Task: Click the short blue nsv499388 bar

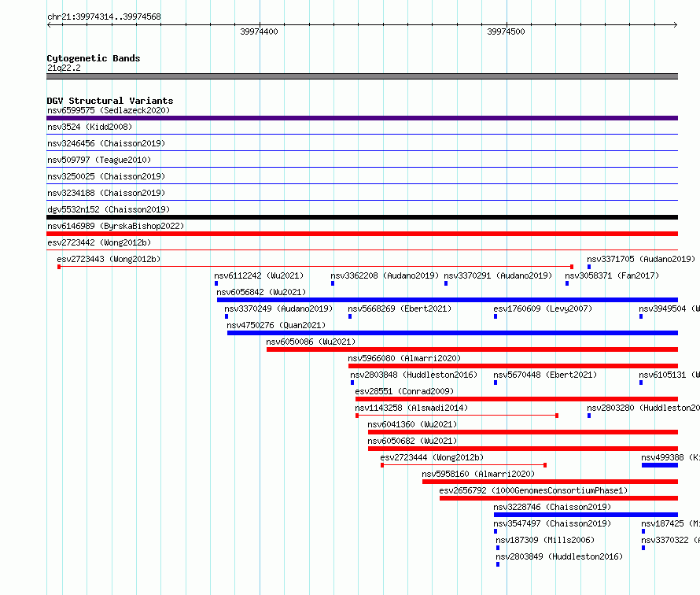Action: click(x=660, y=465)
